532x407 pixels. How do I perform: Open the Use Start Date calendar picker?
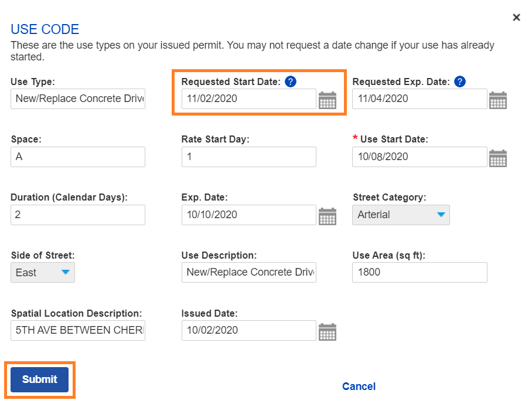click(x=498, y=157)
